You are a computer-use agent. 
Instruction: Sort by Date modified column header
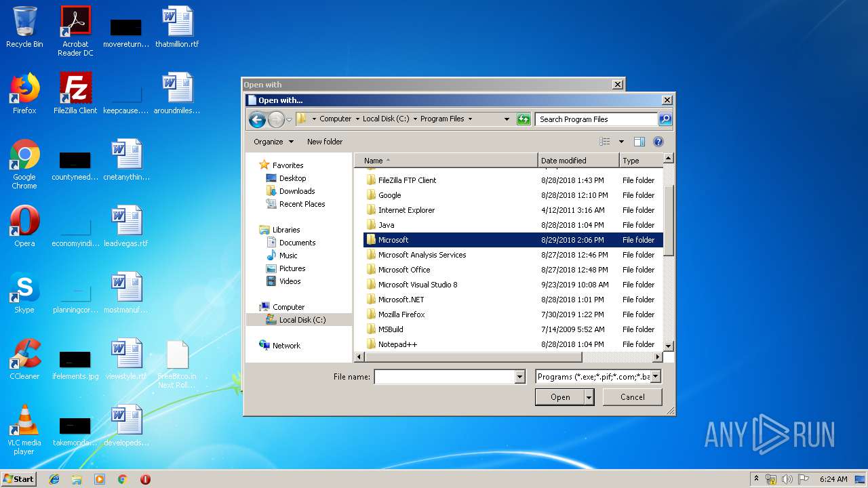(x=578, y=161)
